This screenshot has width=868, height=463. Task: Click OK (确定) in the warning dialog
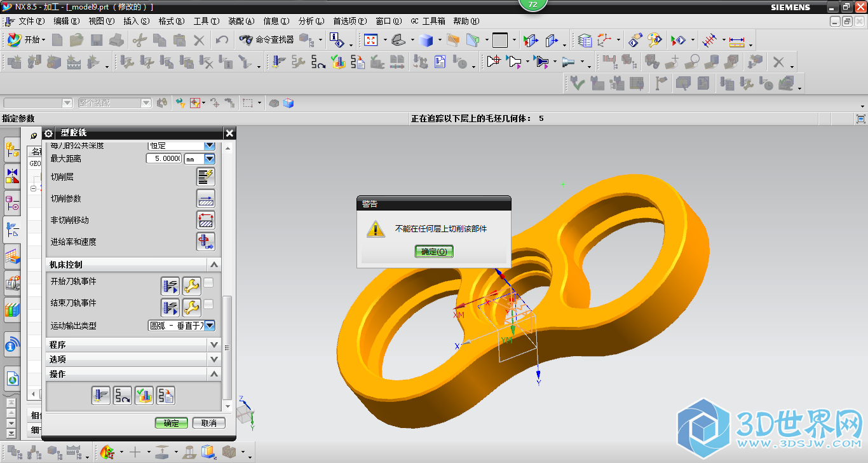click(x=434, y=251)
